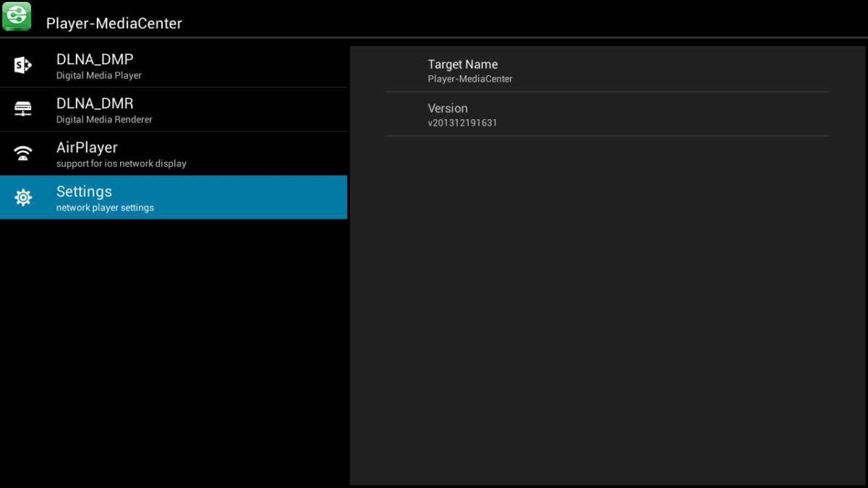Click the DLNA_DMP media player icon
The height and width of the screenshot is (488, 868).
(23, 66)
